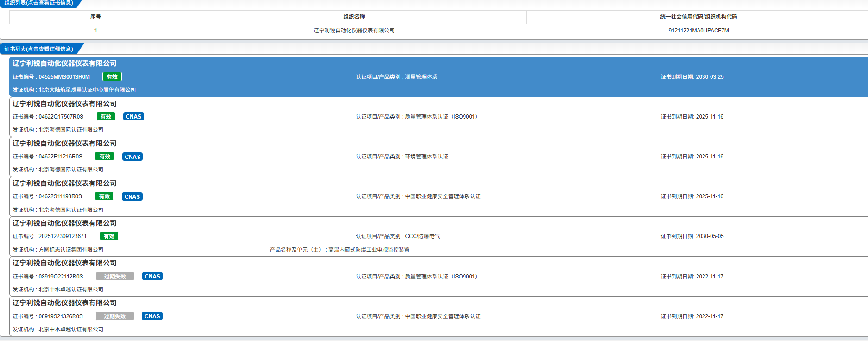Screen dimensions: 868x341
Task: Click serial number 1 in the organization table
Action: 96,31
